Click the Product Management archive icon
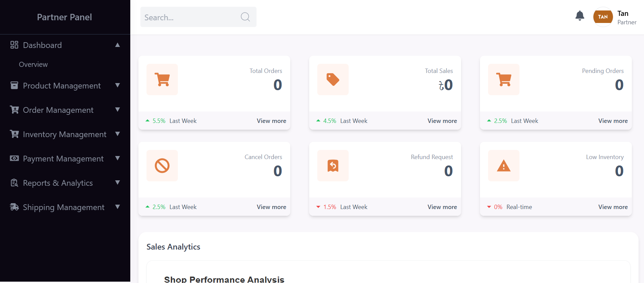Viewport: 644px width, 283px height. [x=14, y=85]
